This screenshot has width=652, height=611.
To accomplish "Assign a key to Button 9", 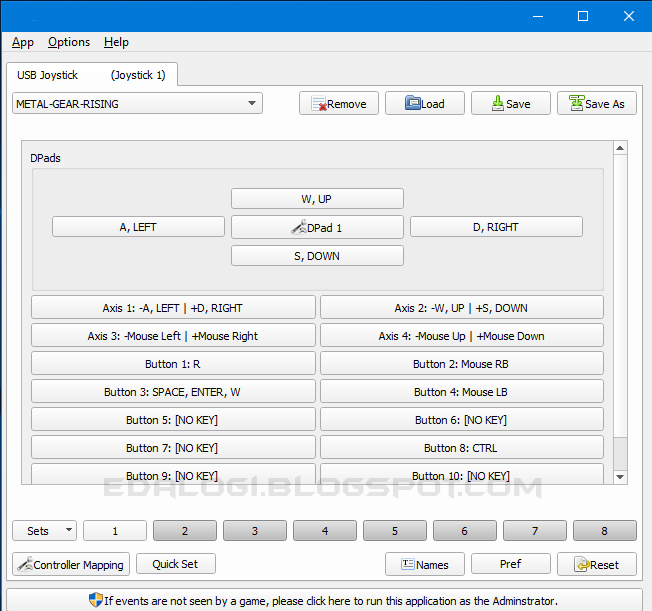I will click(x=173, y=474).
